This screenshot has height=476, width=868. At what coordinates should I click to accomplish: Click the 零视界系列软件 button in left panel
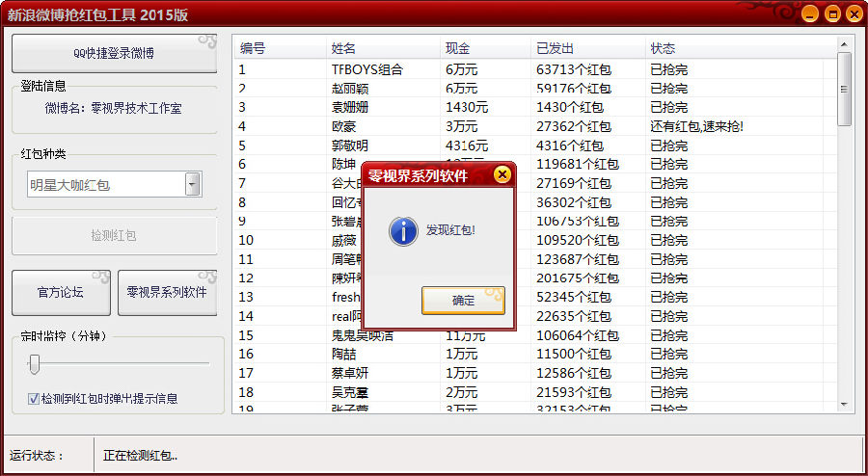[168, 293]
